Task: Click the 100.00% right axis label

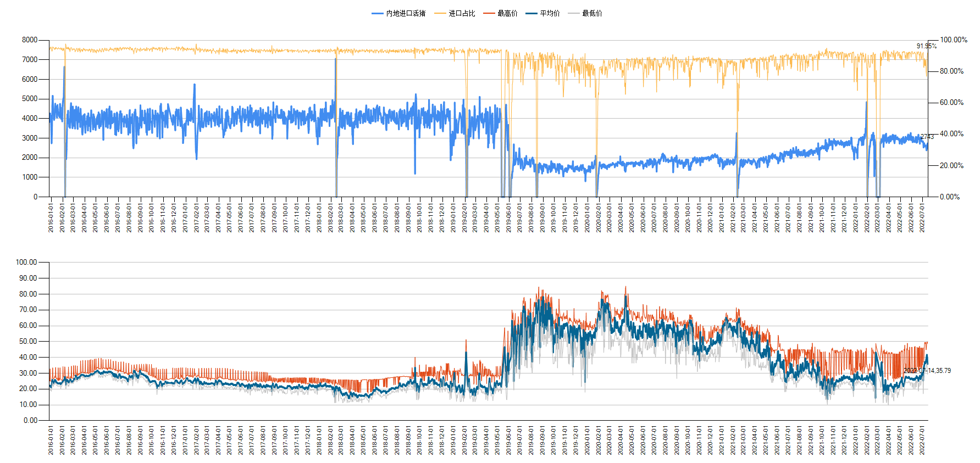Action: [953, 40]
